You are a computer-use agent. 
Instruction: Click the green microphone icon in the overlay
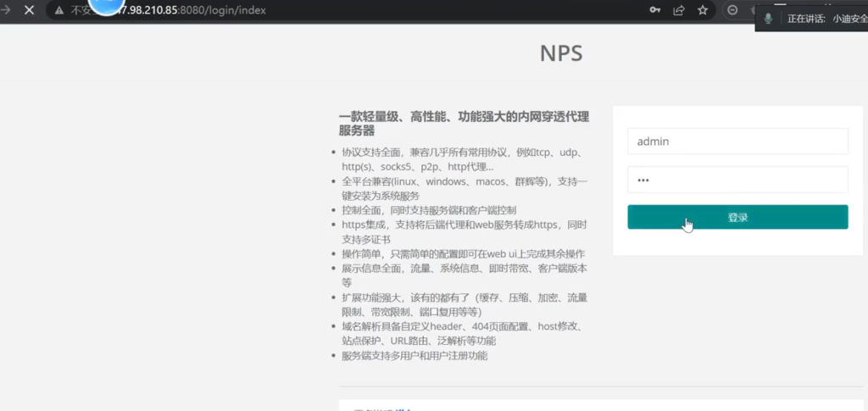click(768, 19)
